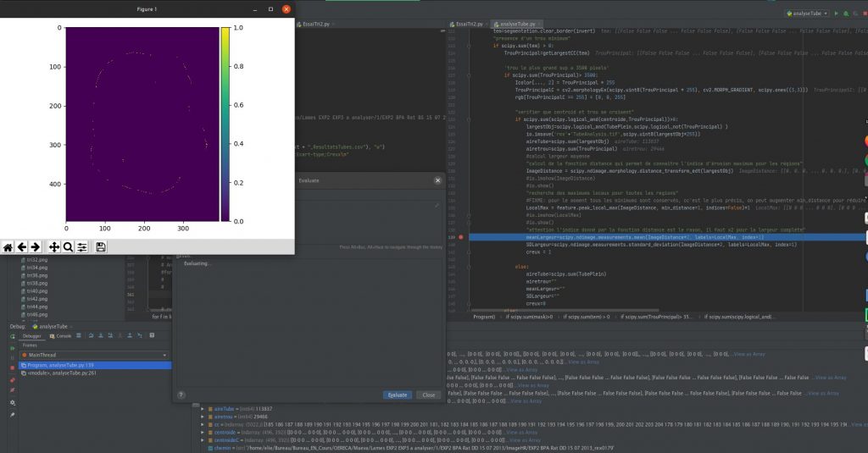Select frame Program, analyseTube.py:139
The height and width of the screenshot is (453, 868).
tap(95, 365)
